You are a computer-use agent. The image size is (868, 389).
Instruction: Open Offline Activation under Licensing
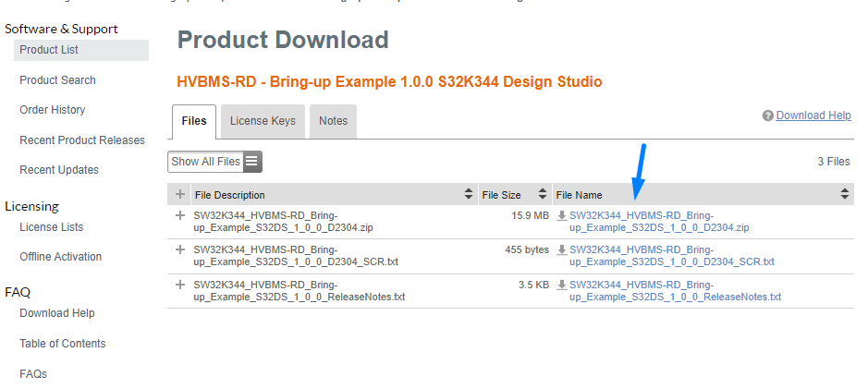coord(60,257)
